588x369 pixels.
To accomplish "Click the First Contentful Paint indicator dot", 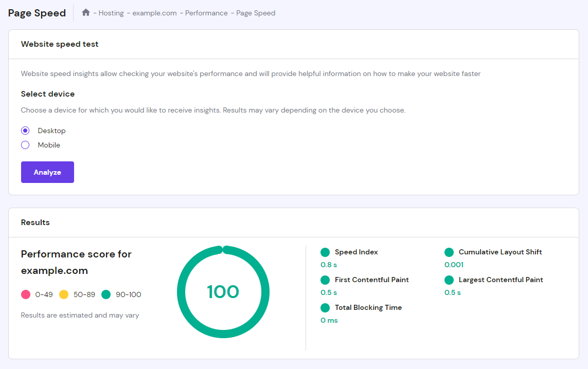I will tap(325, 280).
